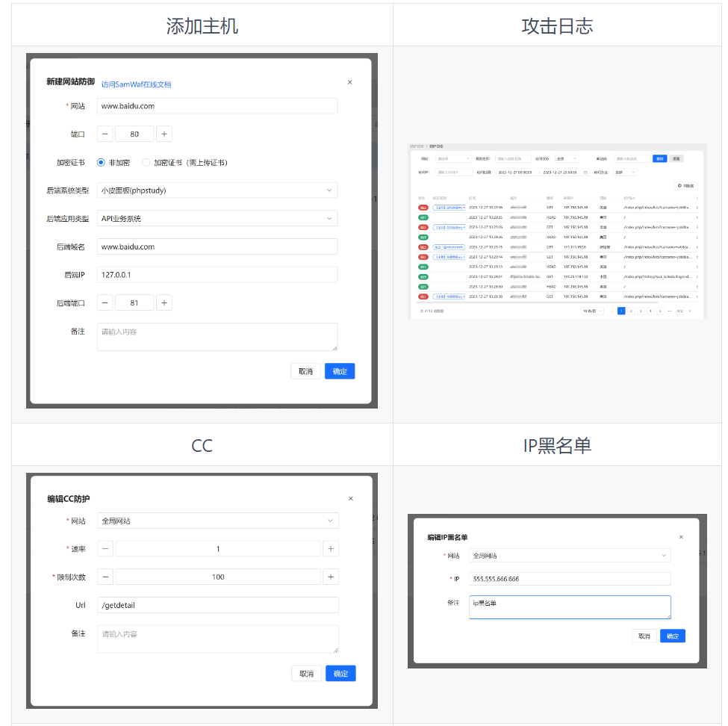Decrease the 限制次数 value of 100

[105, 577]
